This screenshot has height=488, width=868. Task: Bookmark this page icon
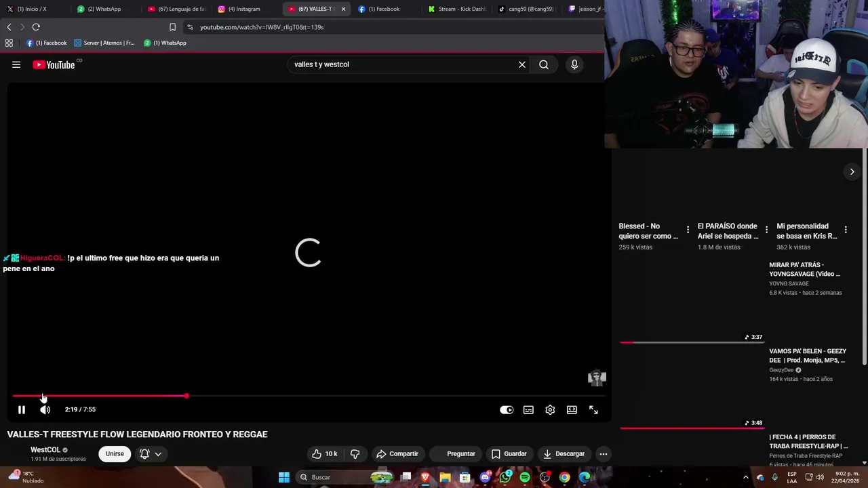coord(172,27)
